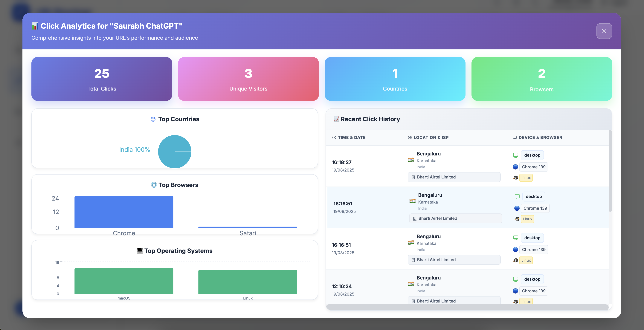Screen dimensions: 644x330
Task: Click Bharti Airtel Limited in the highlighted row
Action: coord(456,218)
